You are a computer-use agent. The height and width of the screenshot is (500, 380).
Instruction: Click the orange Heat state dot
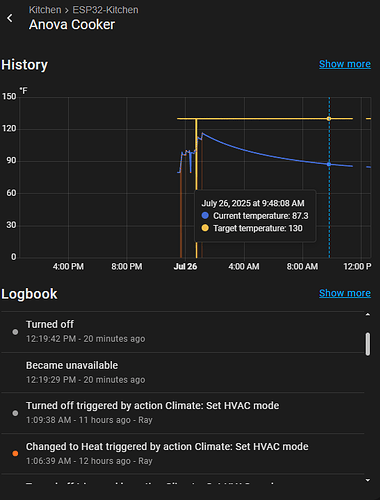point(15,453)
